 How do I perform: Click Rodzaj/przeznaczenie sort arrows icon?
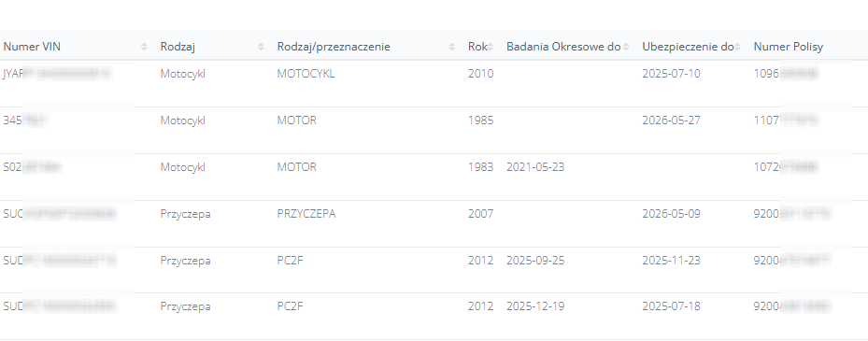(x=451, y=47)
